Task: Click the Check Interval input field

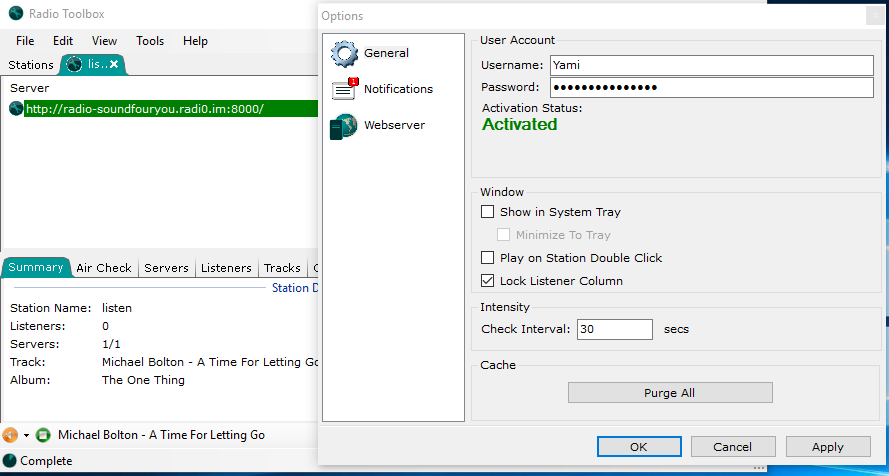Action: (x=614, y=329)
